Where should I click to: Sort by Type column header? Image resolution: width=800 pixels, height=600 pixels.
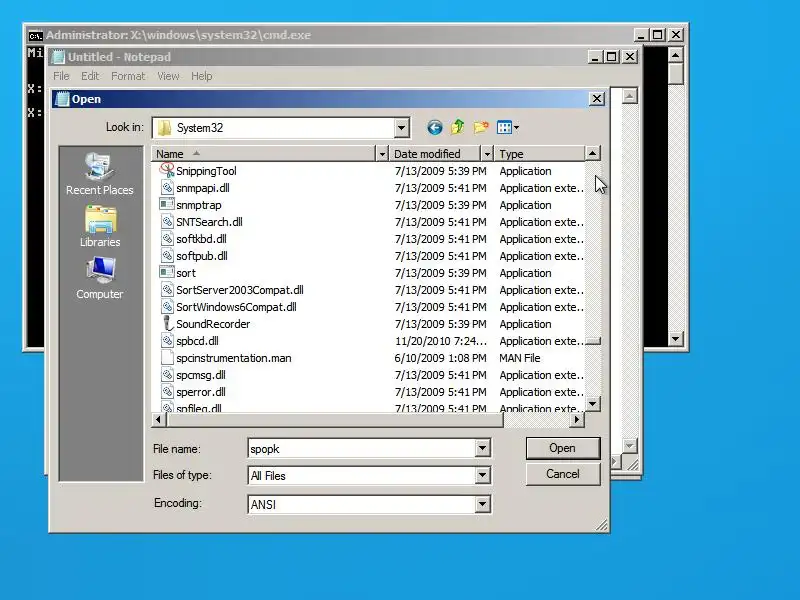(x=539, y=154)
